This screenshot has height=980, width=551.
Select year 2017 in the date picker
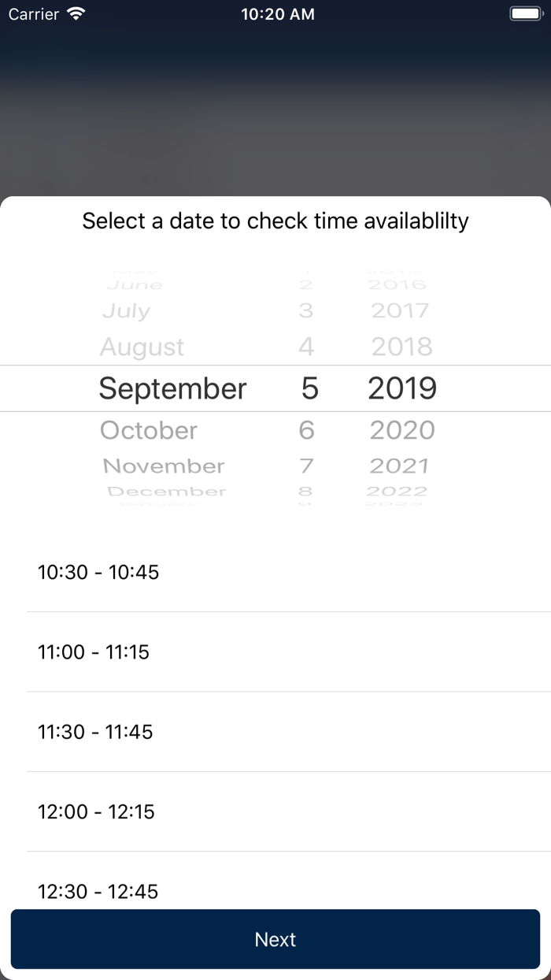coord(400,311)
